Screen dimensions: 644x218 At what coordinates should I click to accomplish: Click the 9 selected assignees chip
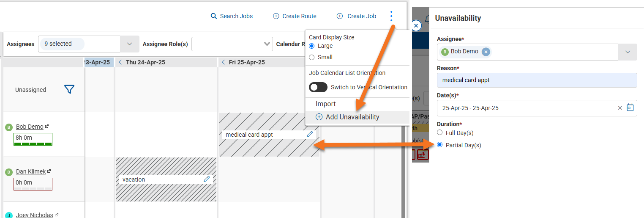pyautogui.click(x=62, y=44)
